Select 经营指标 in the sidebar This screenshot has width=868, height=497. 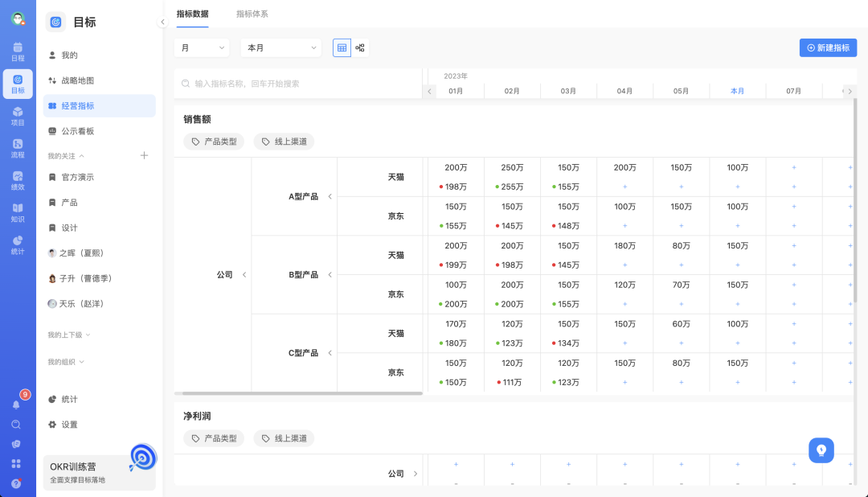pos(100,106)
